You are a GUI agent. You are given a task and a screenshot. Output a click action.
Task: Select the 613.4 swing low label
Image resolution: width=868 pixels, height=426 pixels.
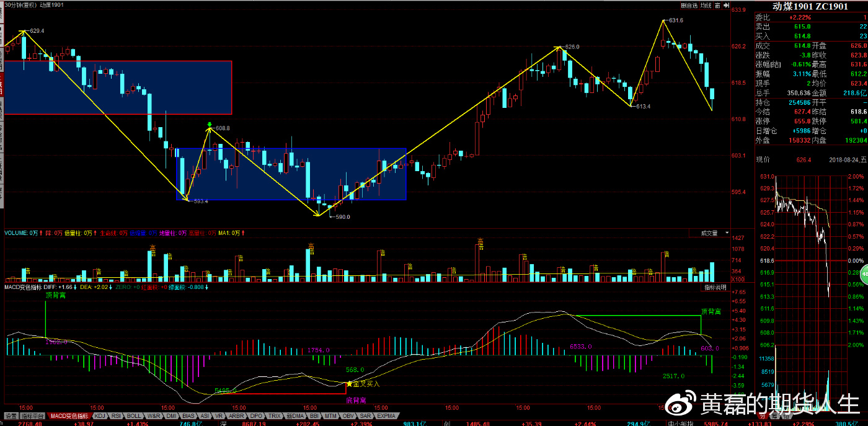pyautogui.click(x=642, y=106)
